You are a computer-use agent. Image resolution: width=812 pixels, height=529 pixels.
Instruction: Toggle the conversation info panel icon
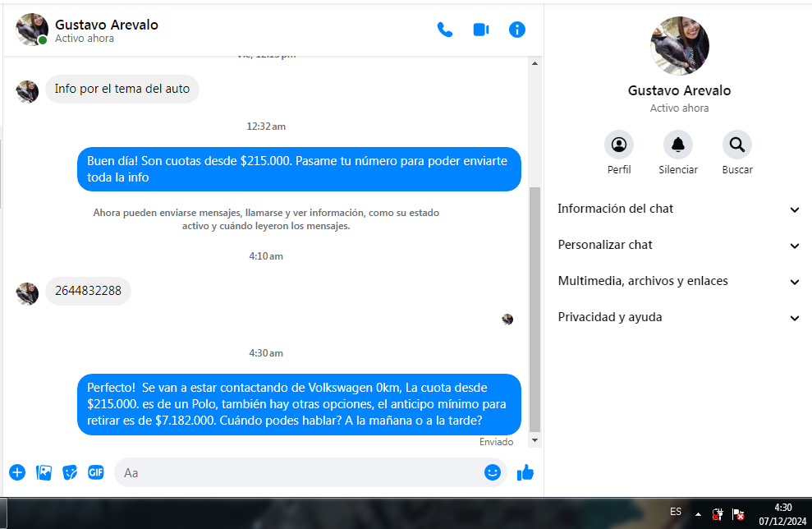516,30
